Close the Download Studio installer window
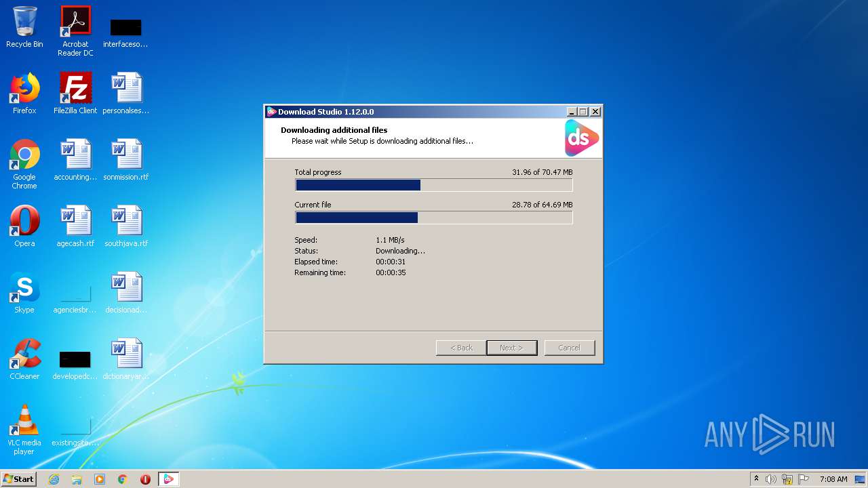This screenshot has height=488, width=868. pos(595,112)
